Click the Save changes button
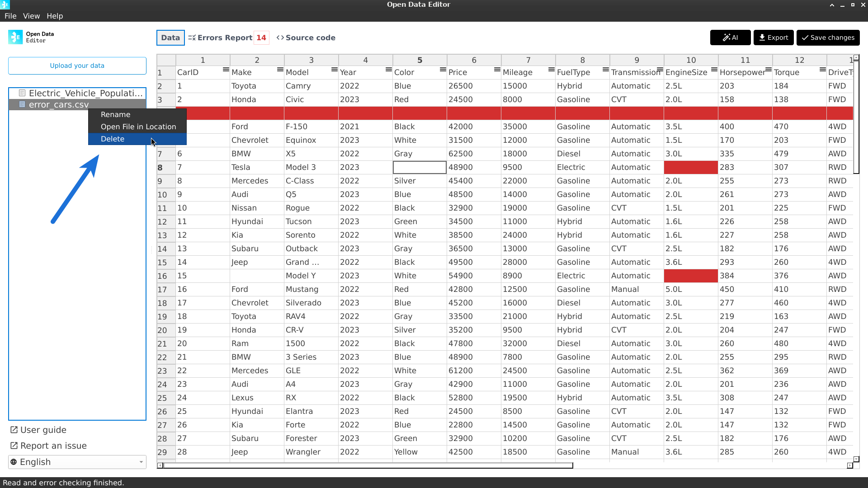The image size is (868, 488). [x=828, y=38]
